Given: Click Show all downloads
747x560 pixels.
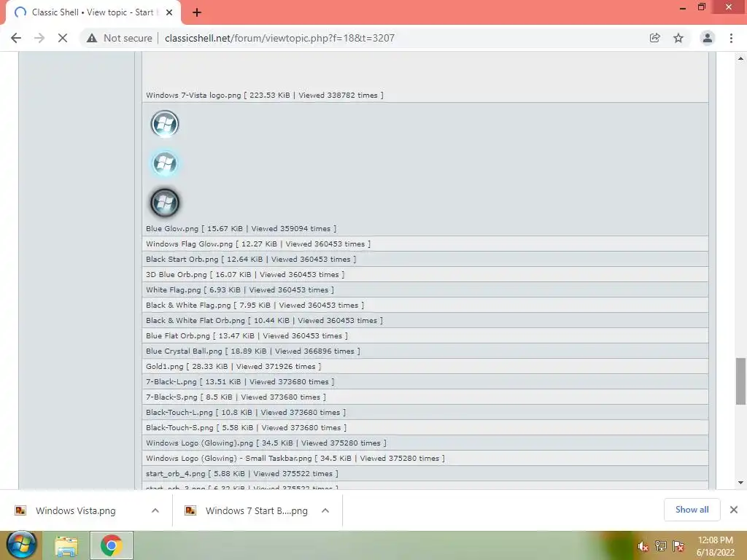Looking at the screenshot, I should point(692,510).
